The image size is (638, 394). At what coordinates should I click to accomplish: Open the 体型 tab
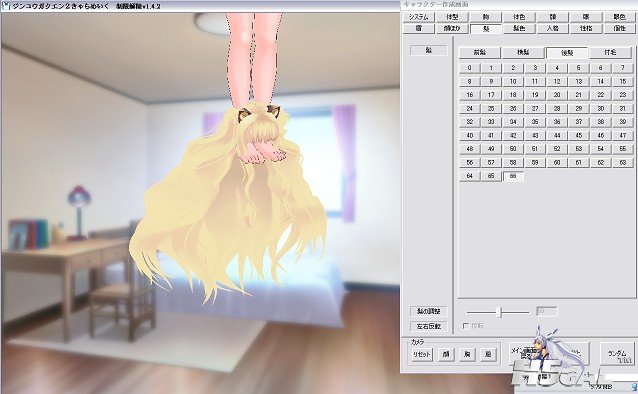coord(452,17)
